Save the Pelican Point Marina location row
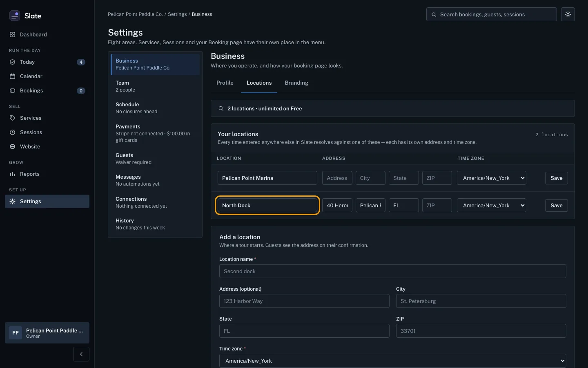This screenshot has width=588, height=368. 556,178
